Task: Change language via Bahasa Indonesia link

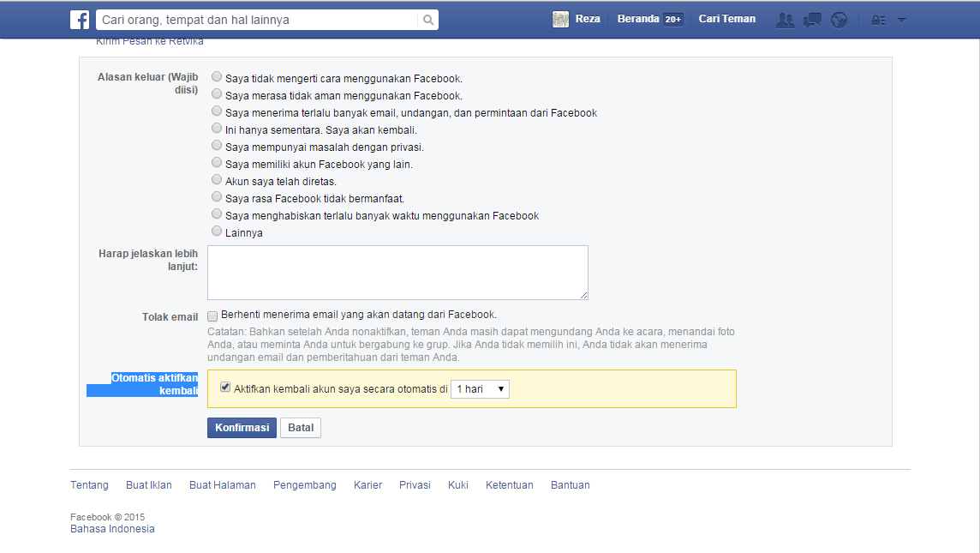Action: [112, 529]
